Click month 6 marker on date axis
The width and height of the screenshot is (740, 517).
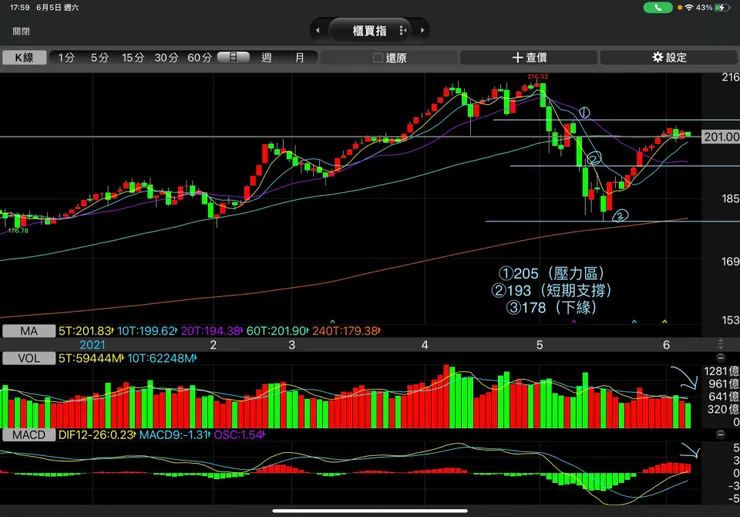click(x=666, y=345)
